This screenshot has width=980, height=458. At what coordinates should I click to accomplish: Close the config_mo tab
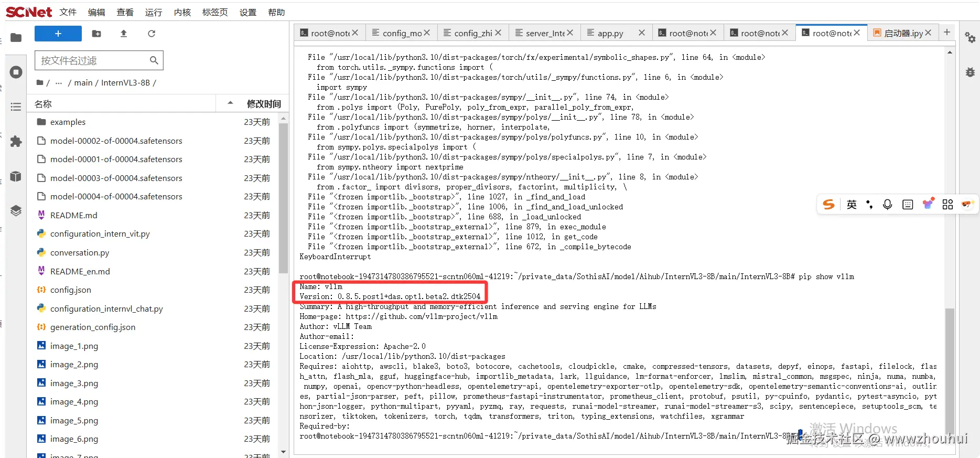point(427,33)
